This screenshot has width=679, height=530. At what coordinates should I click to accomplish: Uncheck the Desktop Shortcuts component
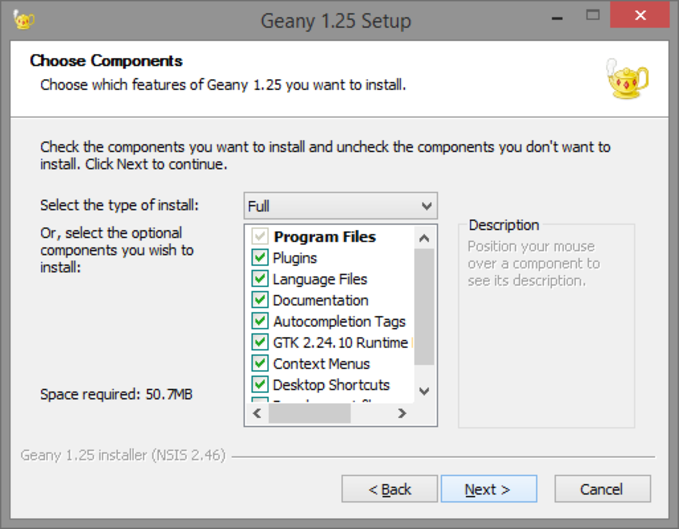[260, 385]
